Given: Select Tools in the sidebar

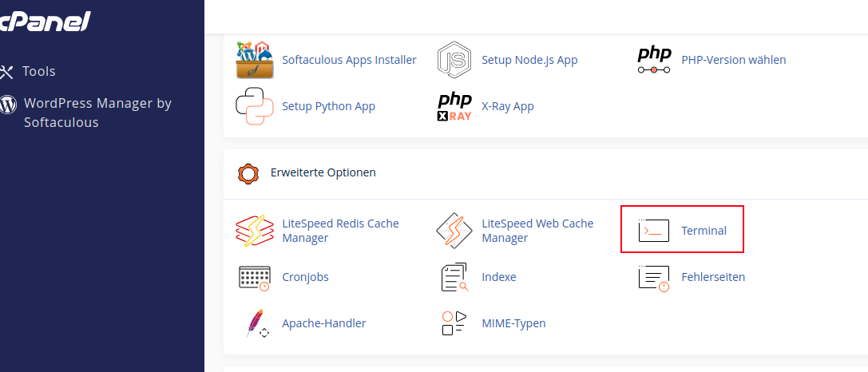Looking at the screenshot, I should coord(38,72).
